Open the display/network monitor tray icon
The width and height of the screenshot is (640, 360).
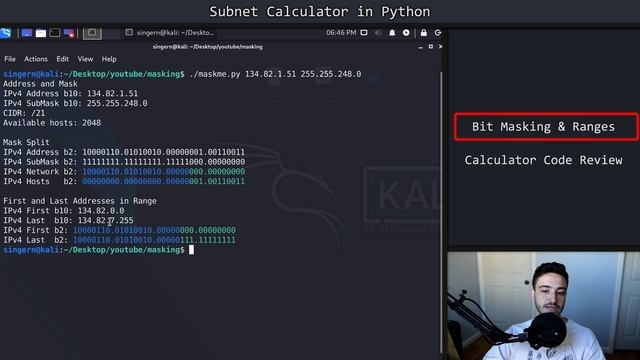tap(364, 33)
